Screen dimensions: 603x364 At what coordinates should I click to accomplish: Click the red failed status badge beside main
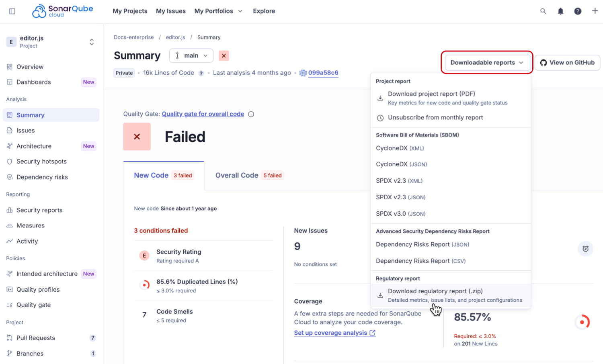tap(224, 56)
